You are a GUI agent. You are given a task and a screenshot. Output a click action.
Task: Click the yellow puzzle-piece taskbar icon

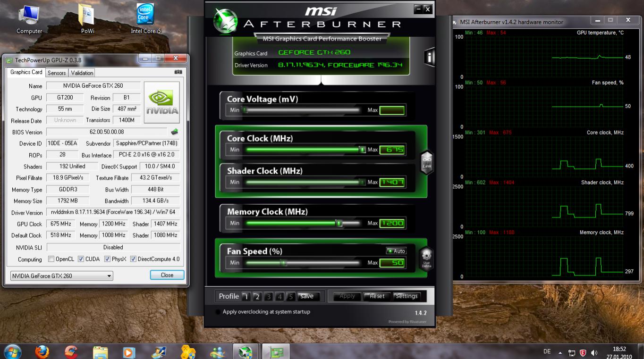[188, 352]
